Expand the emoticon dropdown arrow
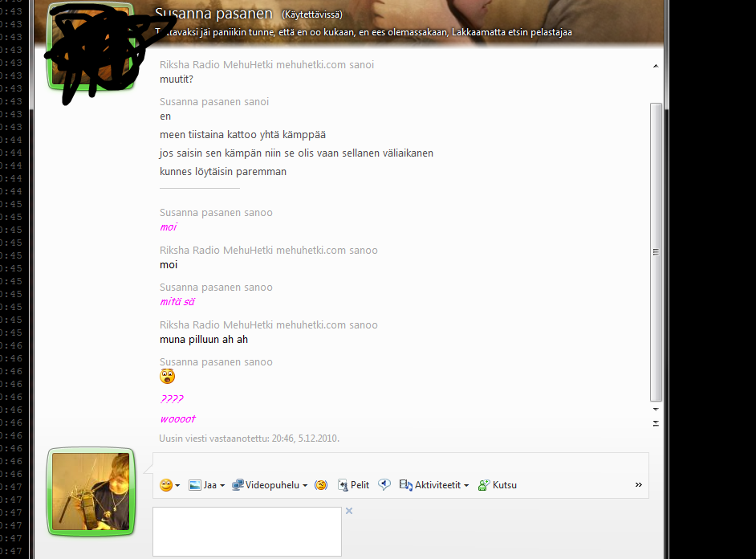This screenshot has height=559, width=756. [178, 486]
